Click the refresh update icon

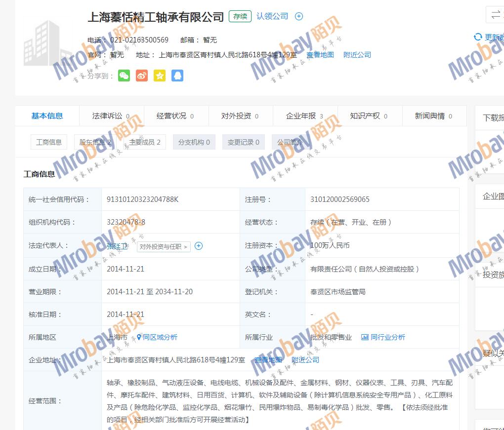(478, 37)
